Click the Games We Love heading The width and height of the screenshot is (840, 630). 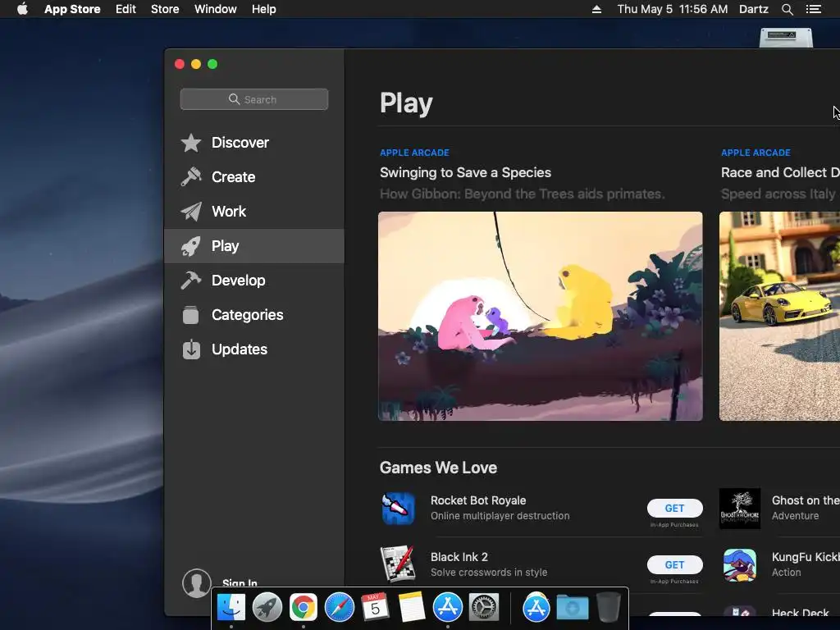[438, 468]
